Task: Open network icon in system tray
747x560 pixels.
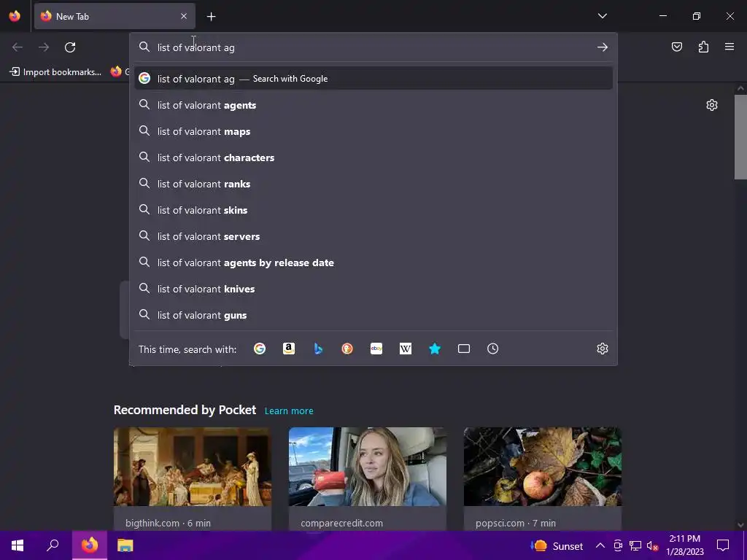Action: [635, 545]
